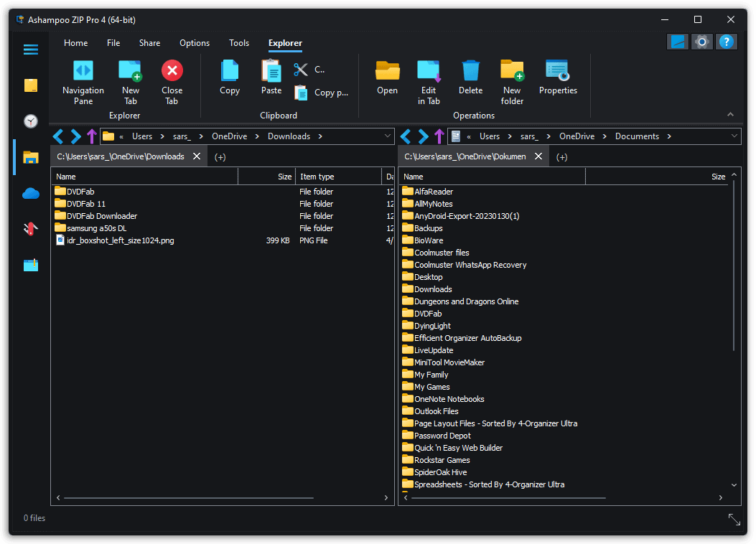
Task: Click Downloads in left breadcrumb
Action: (x=289, y=136)
